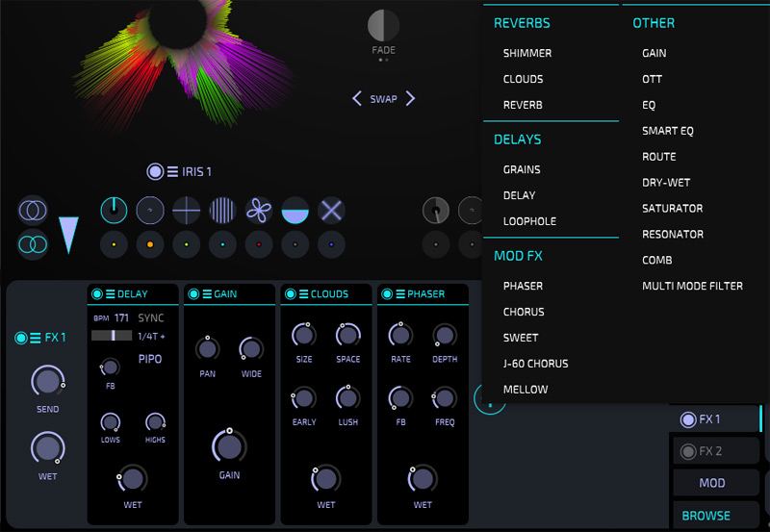
Task: Choose Shimmer from the Reverbs list
Action: pos(526,53)
